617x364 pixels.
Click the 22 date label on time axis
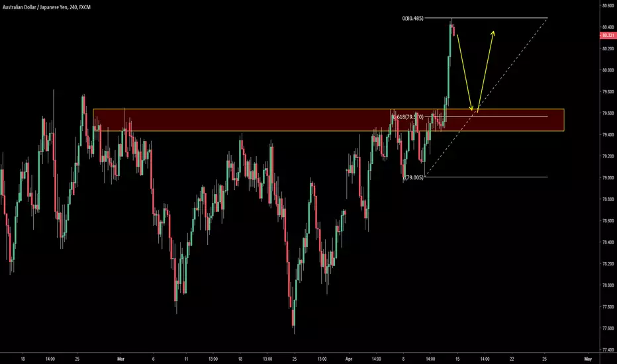(x=512, y=359)
